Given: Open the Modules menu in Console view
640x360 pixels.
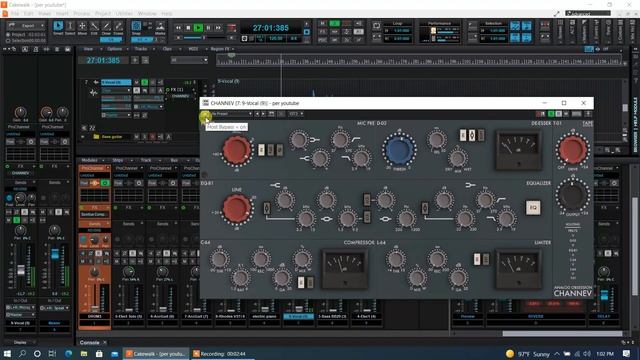Looking at the screenshot, I should coord(89,160).
